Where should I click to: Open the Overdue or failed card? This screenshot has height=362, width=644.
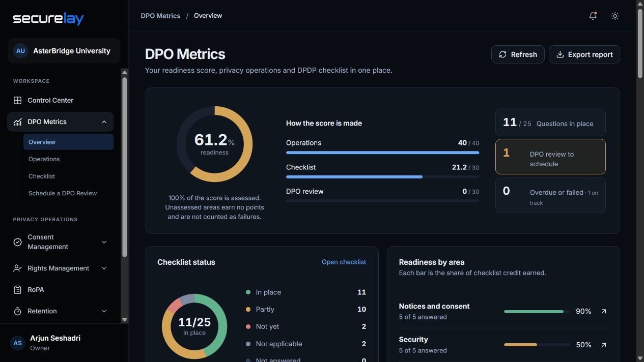[550, 195]
